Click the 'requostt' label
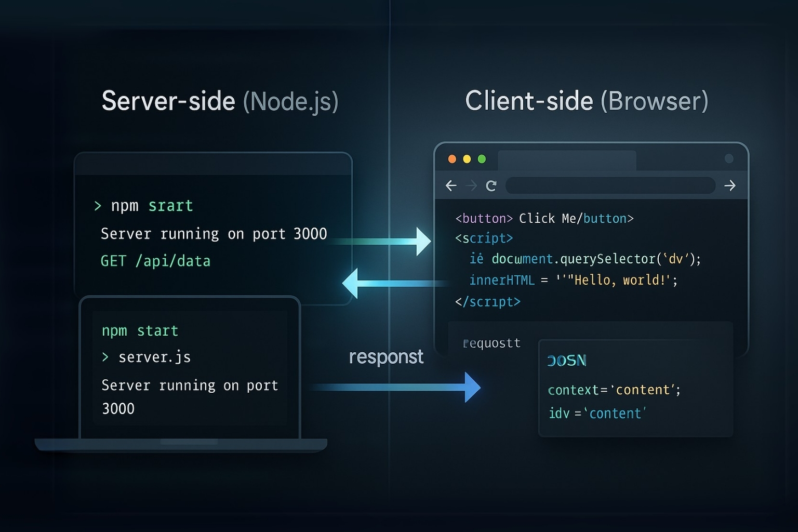The image size is (798, 532). pos(491,343)
